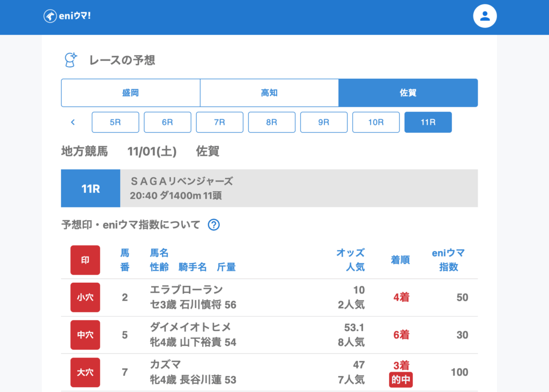Click the race prediction heading icon

pyautogui.click(x=70, y=60)
